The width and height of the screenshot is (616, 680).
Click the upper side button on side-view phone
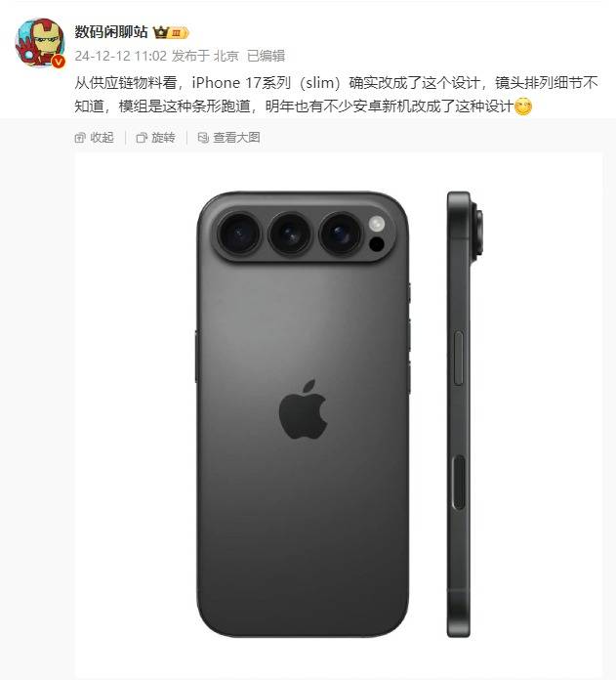[458, 359]
